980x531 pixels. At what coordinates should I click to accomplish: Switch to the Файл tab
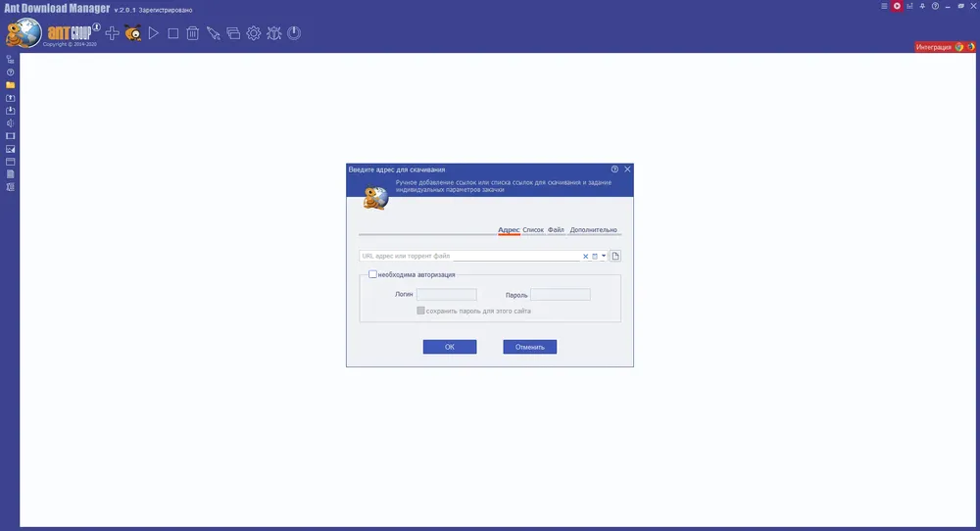click(x=556, y=230)
